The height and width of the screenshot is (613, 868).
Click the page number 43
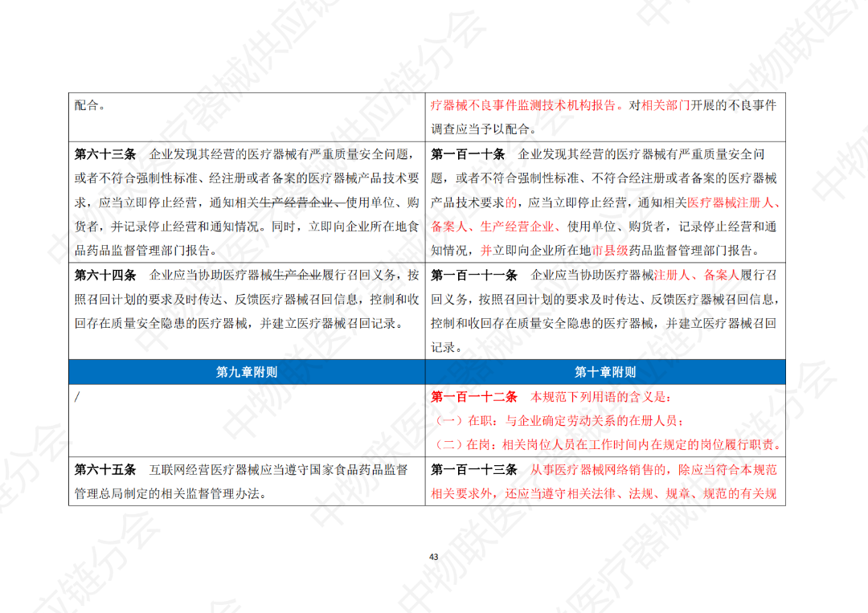pyautogui.click(x=433, y=557)
